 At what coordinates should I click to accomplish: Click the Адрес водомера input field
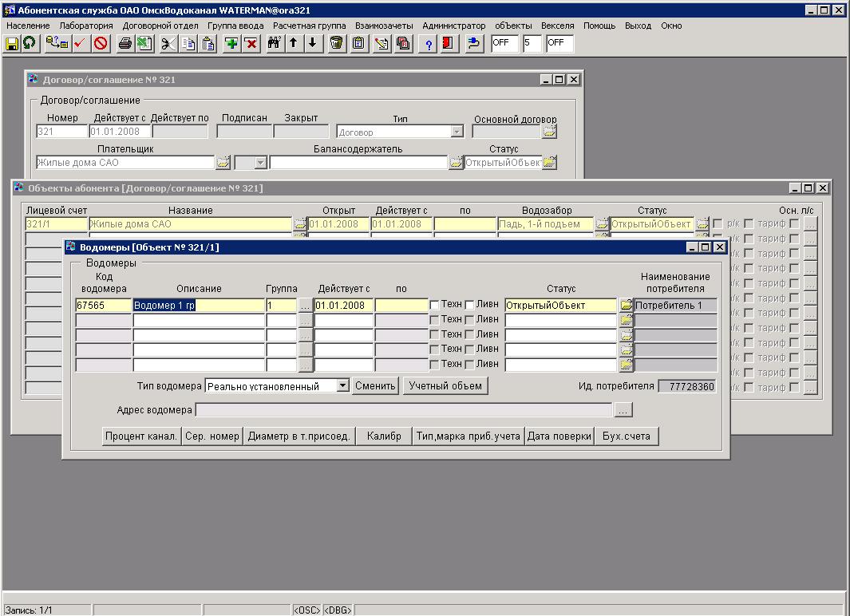[404, 410]
